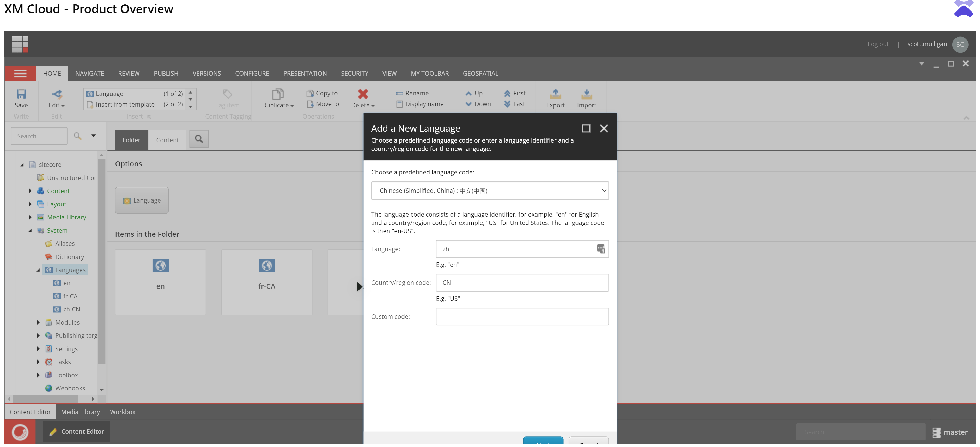Switch to the PUBLISH ribbon tab
This screenshot has height=447, width=980.
click(x=166, y=74)
